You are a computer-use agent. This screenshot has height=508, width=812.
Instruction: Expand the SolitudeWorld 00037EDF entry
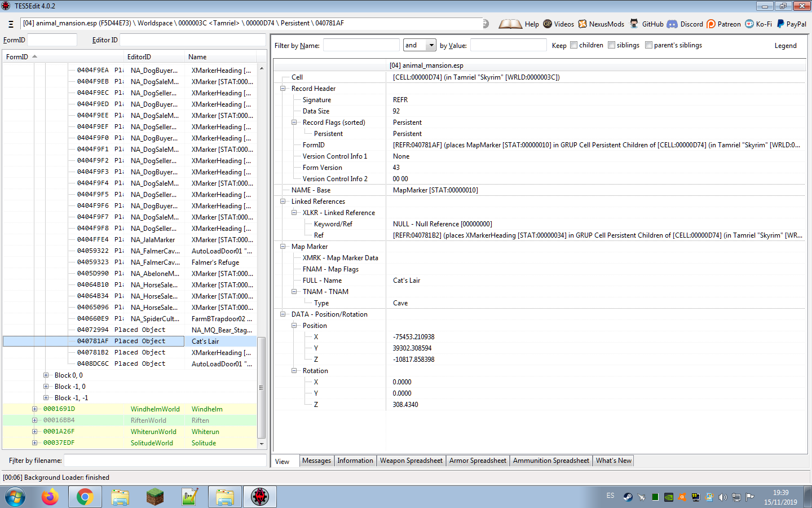pyautogui.click(x=35, y=443)
